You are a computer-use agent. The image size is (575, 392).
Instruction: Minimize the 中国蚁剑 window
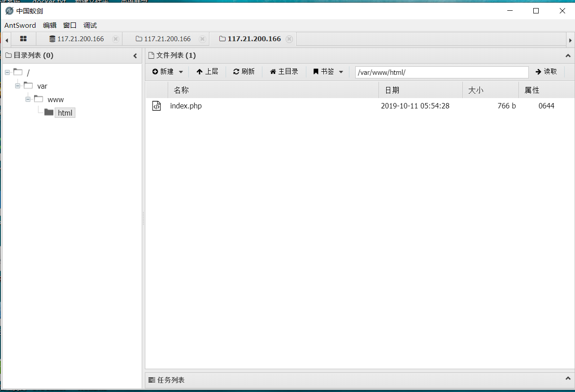click(509, 11)
